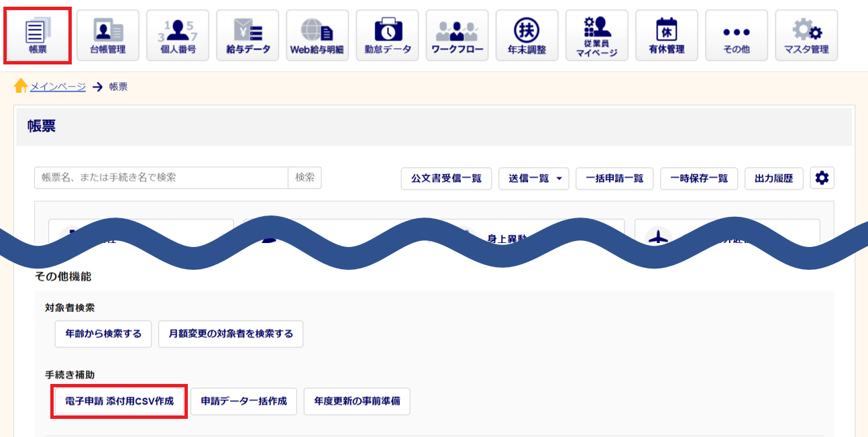Open the 帳票 icon in top navigation
The image size is (868, 437).
click(x=38, y=36)
